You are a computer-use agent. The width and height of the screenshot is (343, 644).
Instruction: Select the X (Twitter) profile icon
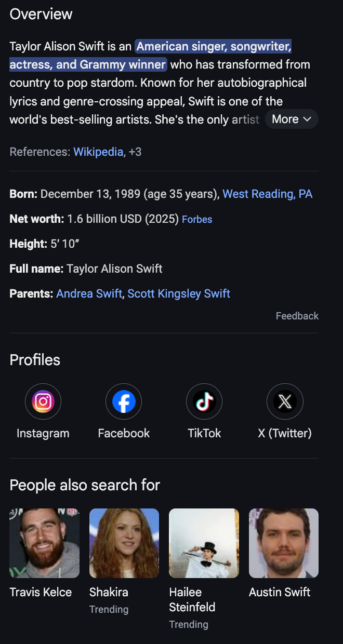284,401
